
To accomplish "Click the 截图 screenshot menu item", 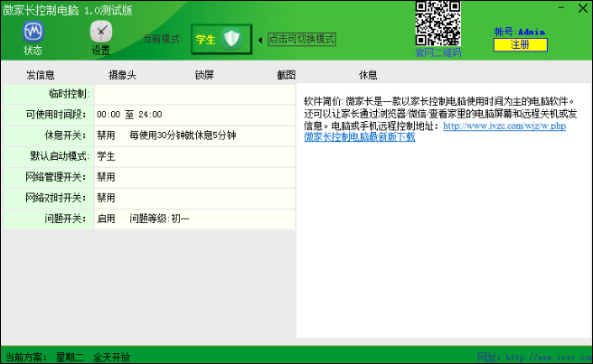I will point(286,75).
